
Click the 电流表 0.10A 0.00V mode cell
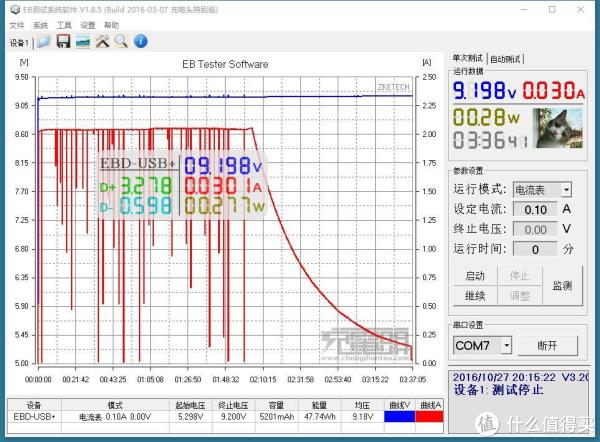tap(115, 416)
